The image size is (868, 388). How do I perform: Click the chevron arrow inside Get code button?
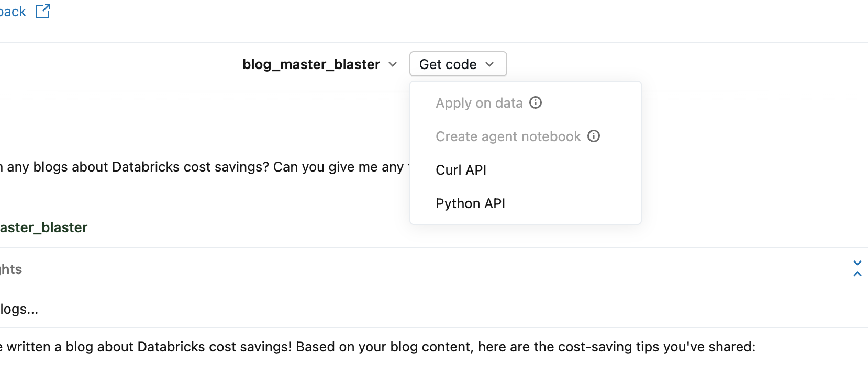coord(489,64)
